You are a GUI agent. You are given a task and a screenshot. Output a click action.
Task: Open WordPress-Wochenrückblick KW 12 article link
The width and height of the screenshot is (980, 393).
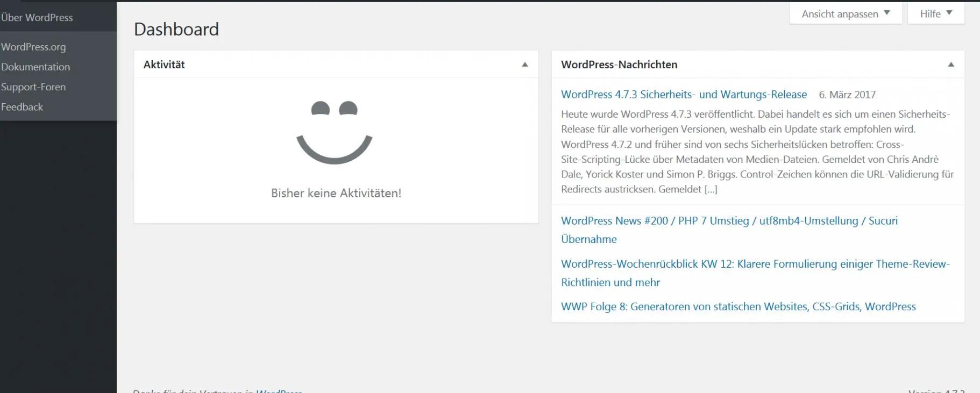point(755,273)
